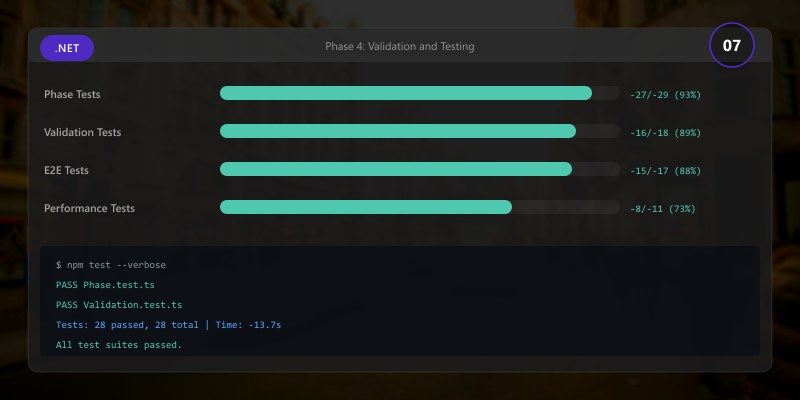Click the Validation Tests label
This screenshot has width=800, height=400.
point(83,132)
